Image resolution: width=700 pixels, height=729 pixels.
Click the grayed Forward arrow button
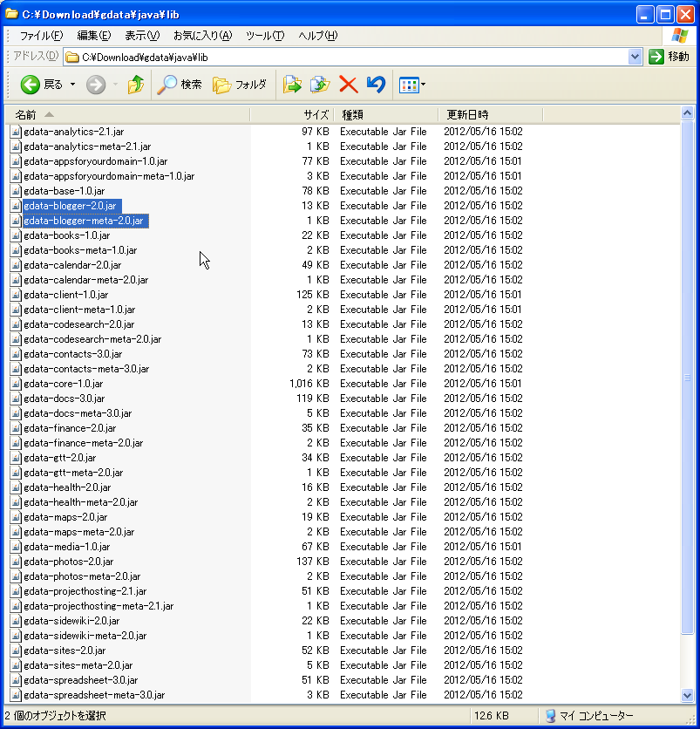pos(96,85)
